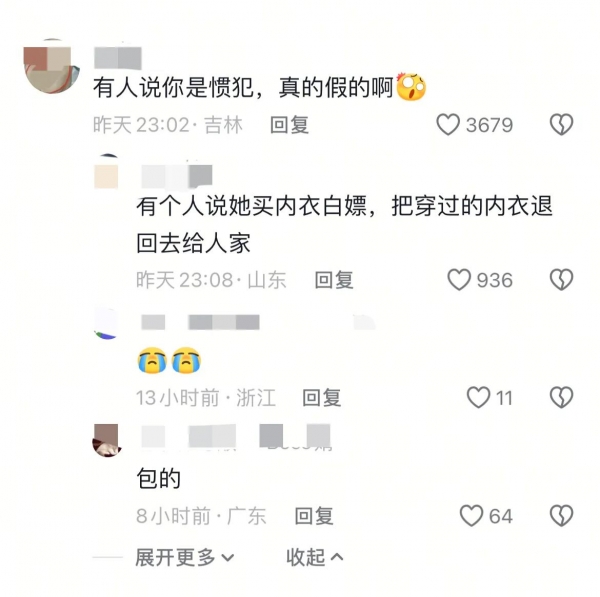Reply to the 浙江 crying emoji comment
Image resolution: width=600 pixels, height=597 pixels.
[x=322, y=397]
